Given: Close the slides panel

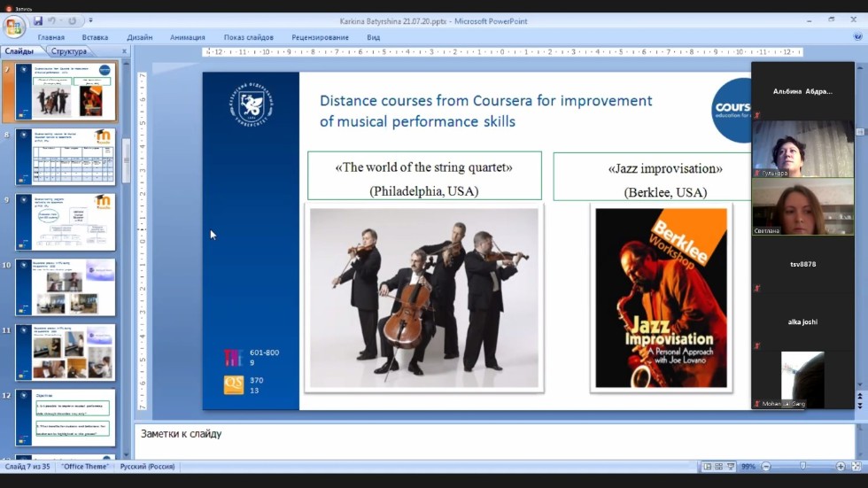Looking at the screenshot, I should (124, 51).
